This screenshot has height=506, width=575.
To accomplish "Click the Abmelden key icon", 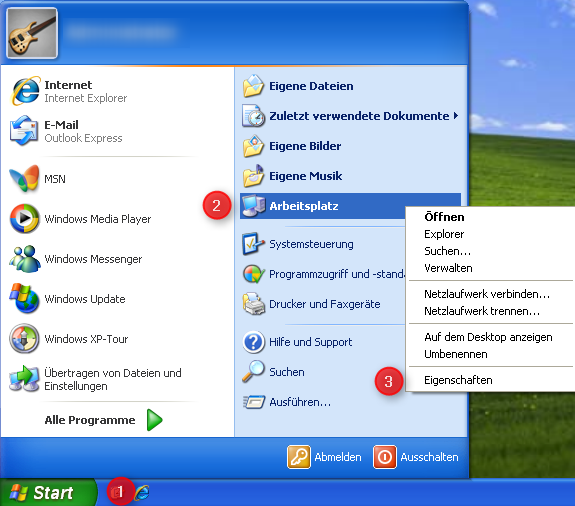I will pos(299,457).
